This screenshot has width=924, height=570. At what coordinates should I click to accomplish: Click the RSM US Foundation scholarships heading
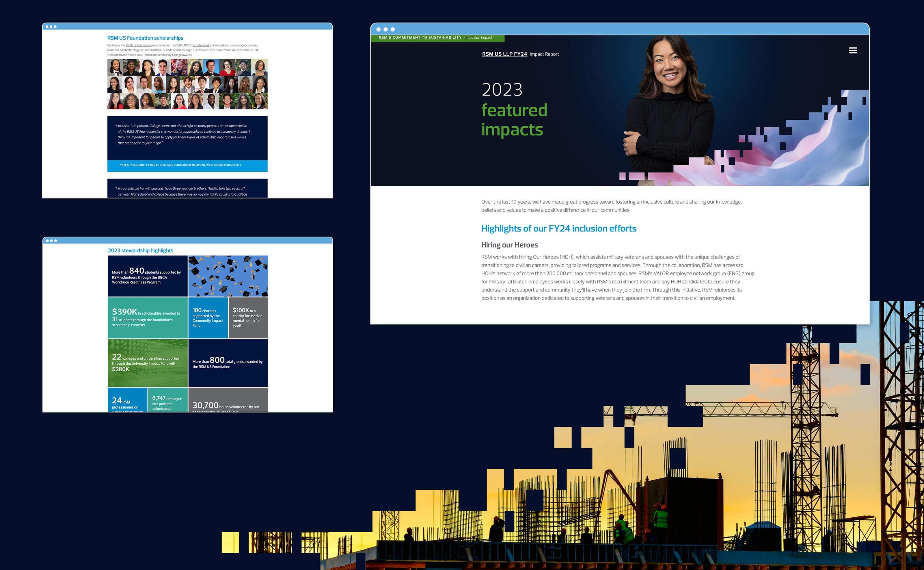tap(145, 38)
